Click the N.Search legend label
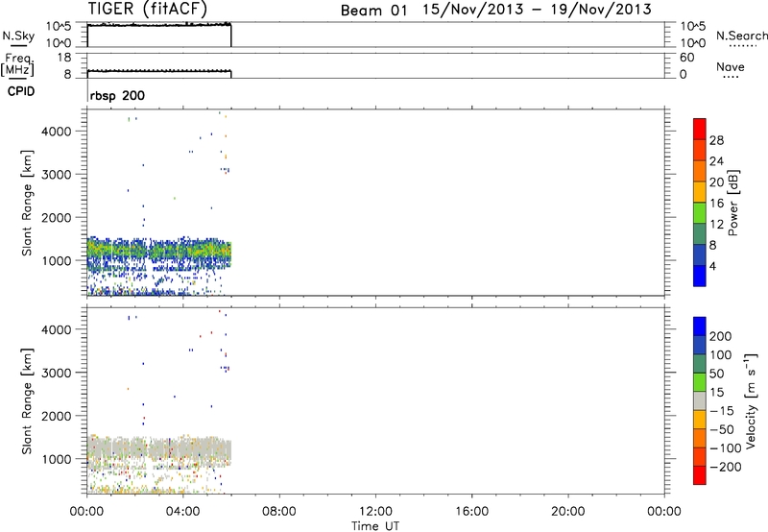The height and width of the screenshot is (532, 768). (741, 36)
